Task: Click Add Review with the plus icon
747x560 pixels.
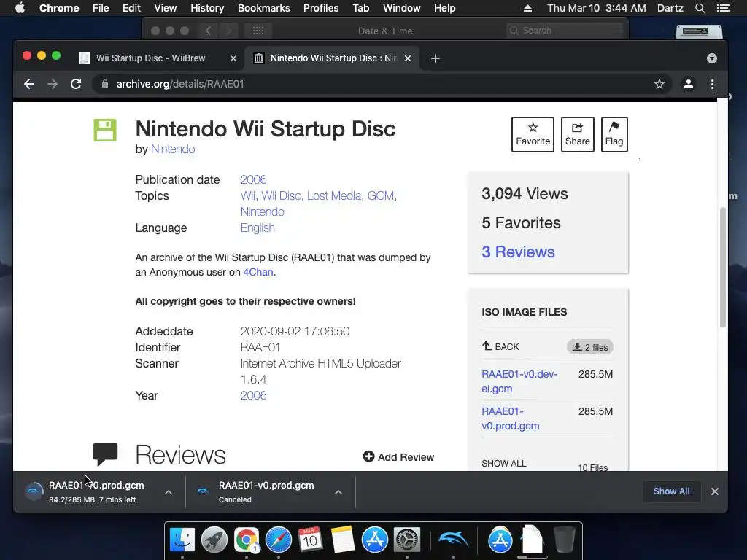Action: pyautogui.click(x=399, y=457)
